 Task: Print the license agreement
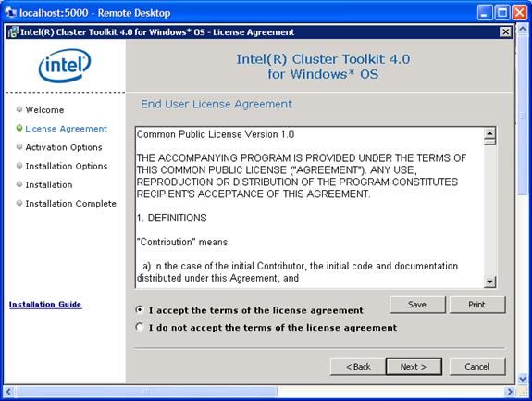(x=477, y=305)
